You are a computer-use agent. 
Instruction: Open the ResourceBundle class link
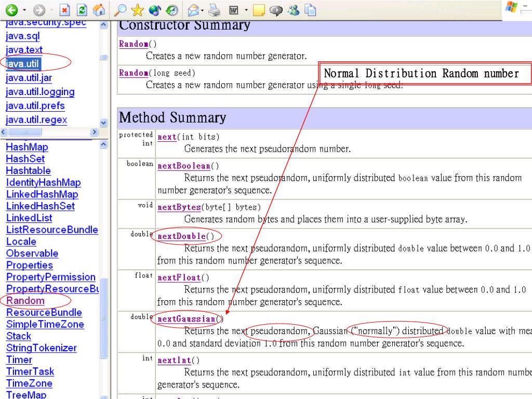tap(44, 313)
